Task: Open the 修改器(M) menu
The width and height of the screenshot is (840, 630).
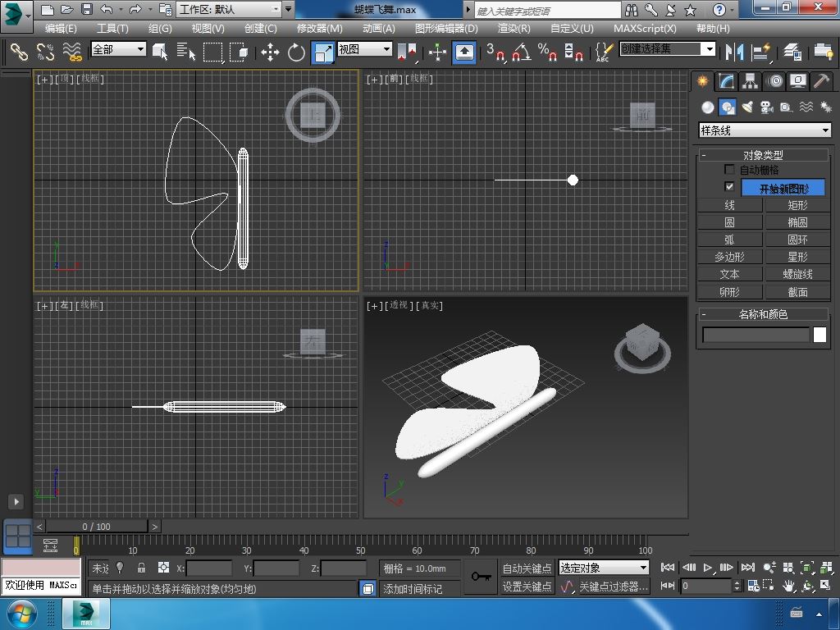Action: [319, 28]
